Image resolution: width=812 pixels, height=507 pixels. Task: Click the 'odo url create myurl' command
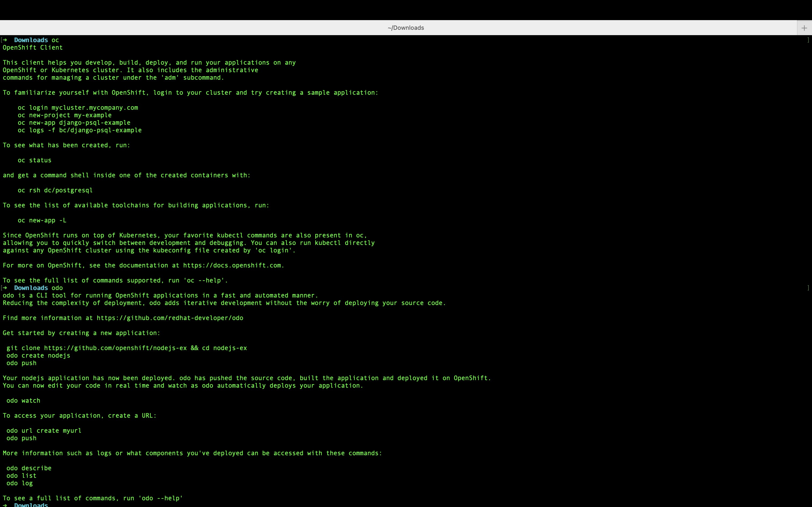(x=44, y=431)
